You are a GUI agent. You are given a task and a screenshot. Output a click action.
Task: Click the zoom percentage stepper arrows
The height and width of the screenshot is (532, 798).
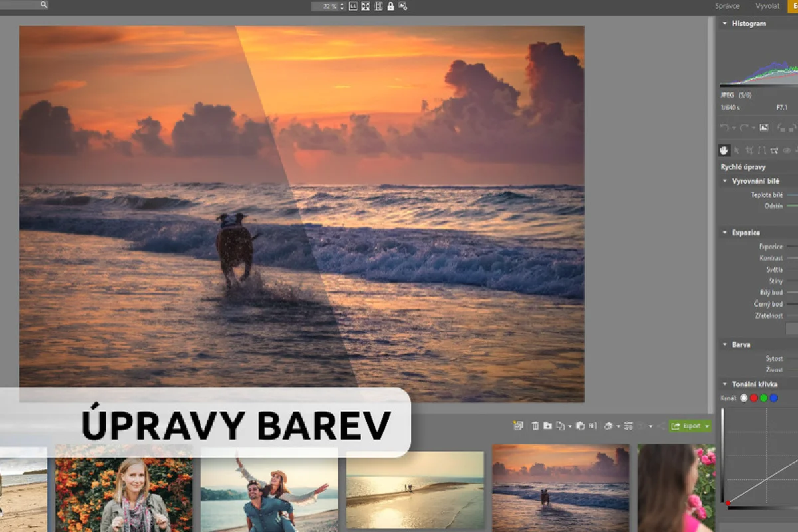(x=342, y=6)
